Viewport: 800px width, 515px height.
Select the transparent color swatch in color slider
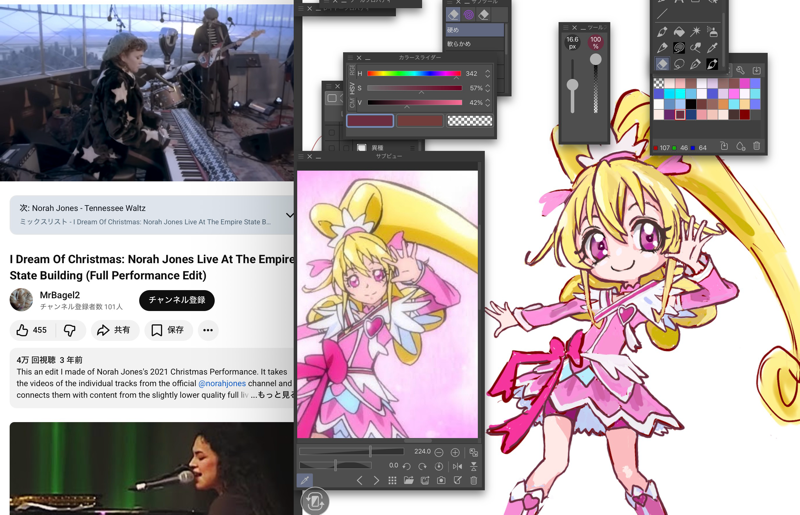click(469, 121)
